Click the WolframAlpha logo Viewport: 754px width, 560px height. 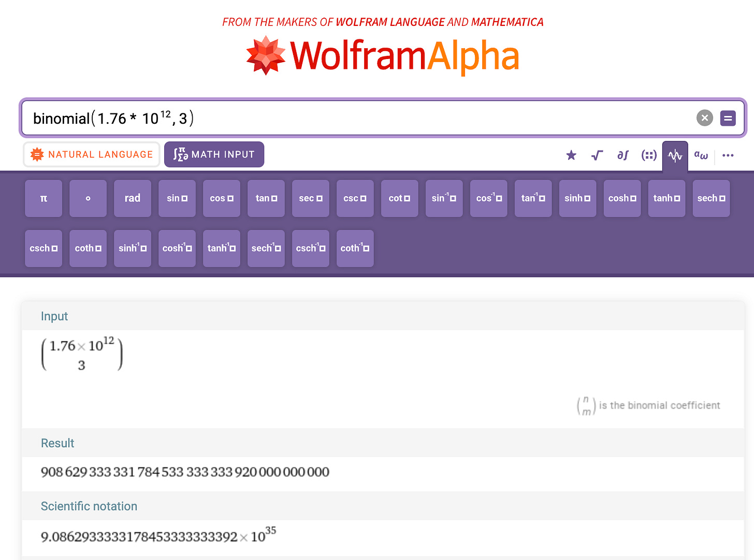coord(383,56)
